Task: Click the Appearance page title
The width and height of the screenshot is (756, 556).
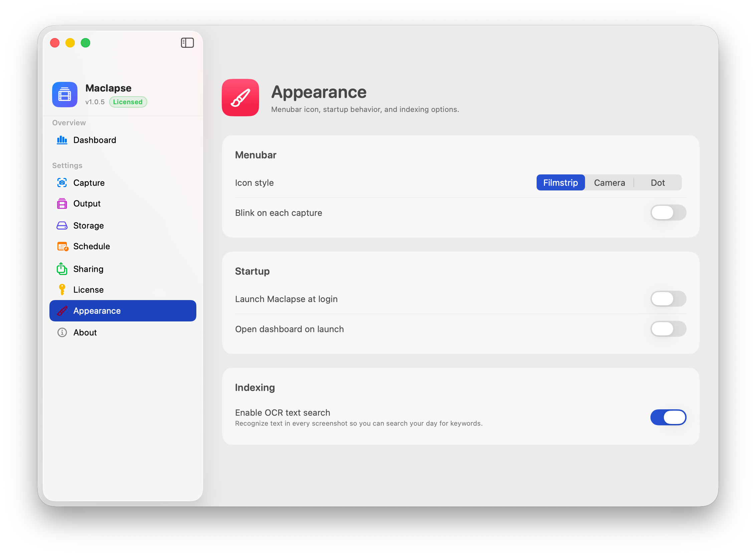Action: click(x=319, y=92)
